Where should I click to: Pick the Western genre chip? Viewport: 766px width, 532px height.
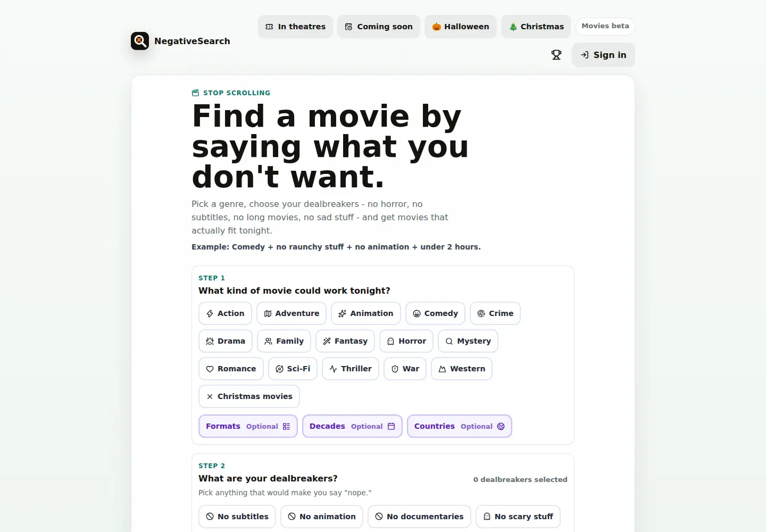pos(462,369)
